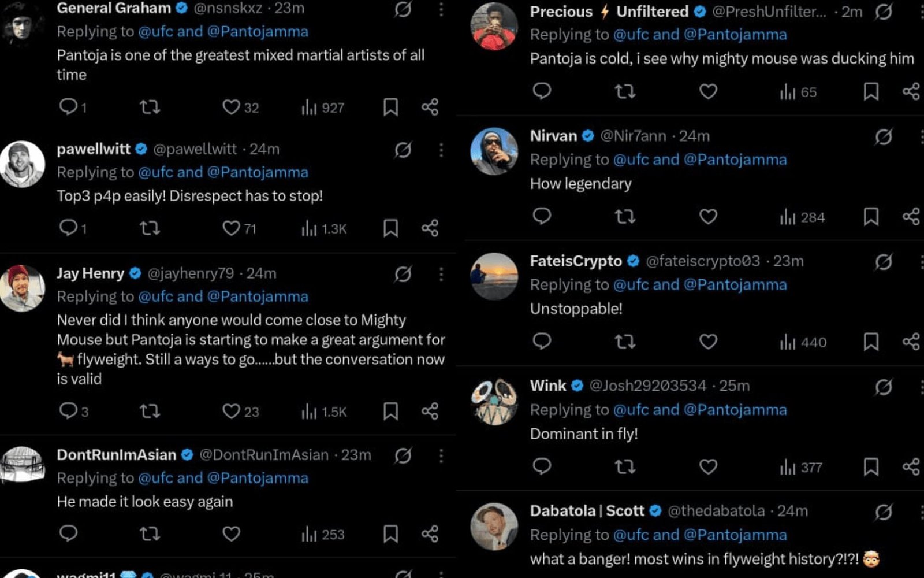Share Nirvan's How legendary reply
Screen dimensions: 924x578
[x=911, y=217]
